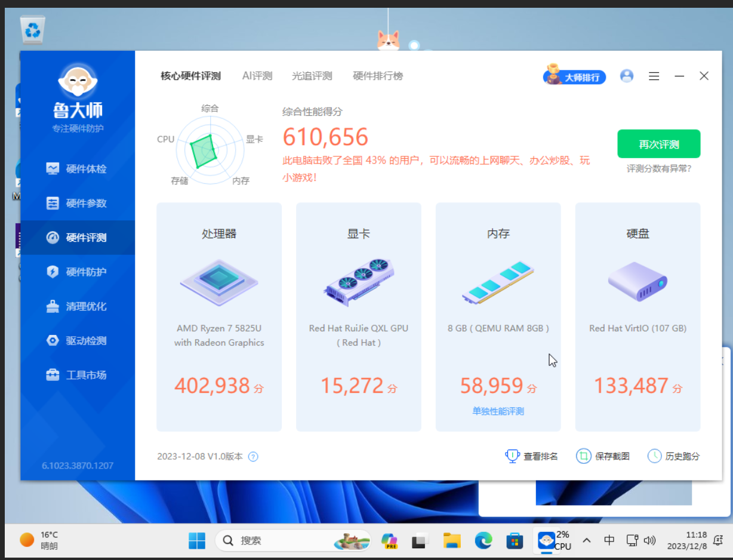Click the 鲁大师 taskbar icon
Screen dimensions: 733x560
click(x=546, y=541)
